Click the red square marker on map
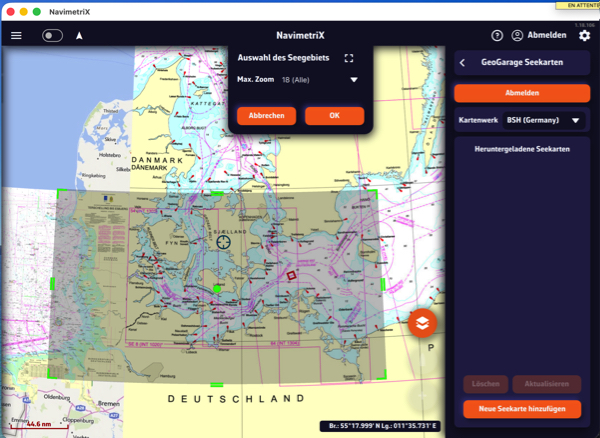This screenshot has width=600, height=438. (292, 275)
